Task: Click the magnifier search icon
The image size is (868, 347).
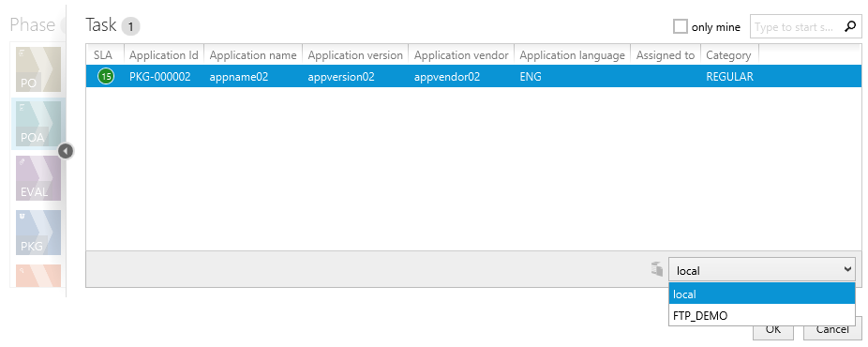Action: coord(850,26)
